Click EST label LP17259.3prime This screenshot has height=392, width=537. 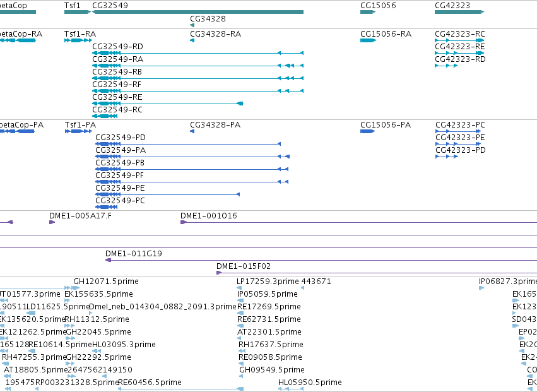pyautogui.click(x=268, y=282)
